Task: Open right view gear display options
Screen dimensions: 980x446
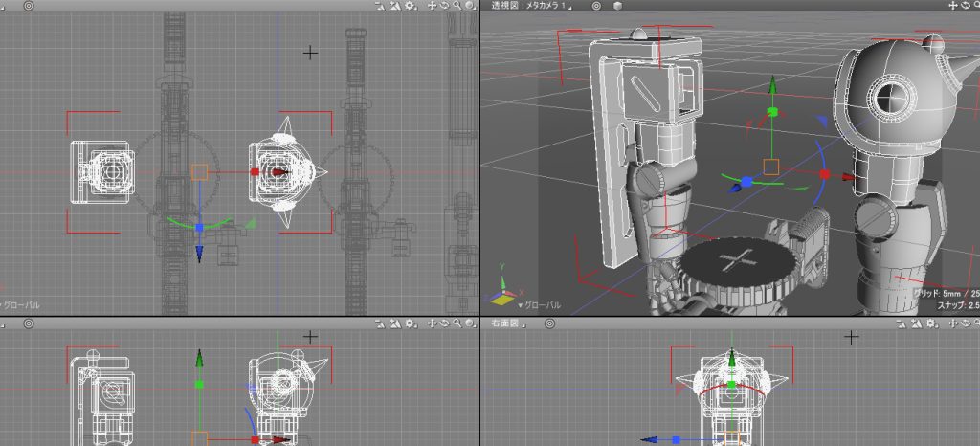Action: [x=930, y=323]
